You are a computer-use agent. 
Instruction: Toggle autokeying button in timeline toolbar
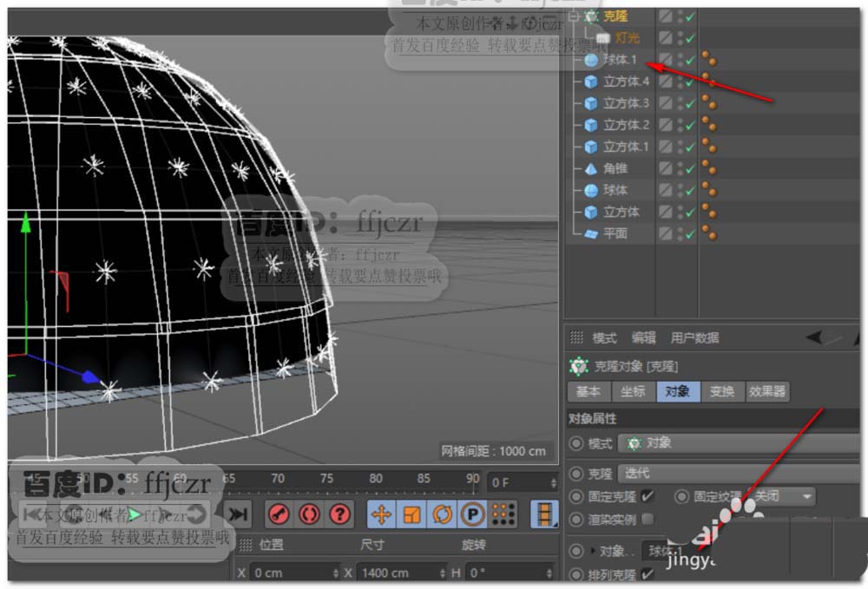click(x=309, y=514)
